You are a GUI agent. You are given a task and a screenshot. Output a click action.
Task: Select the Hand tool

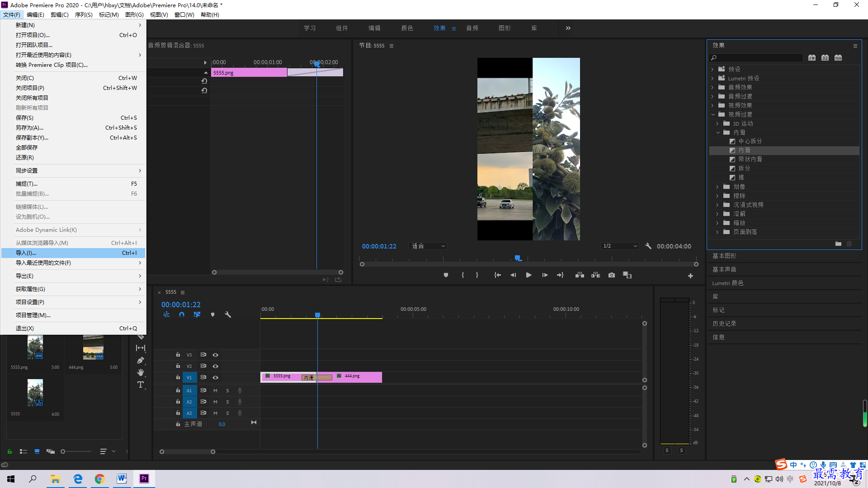[x=141, y=372]
